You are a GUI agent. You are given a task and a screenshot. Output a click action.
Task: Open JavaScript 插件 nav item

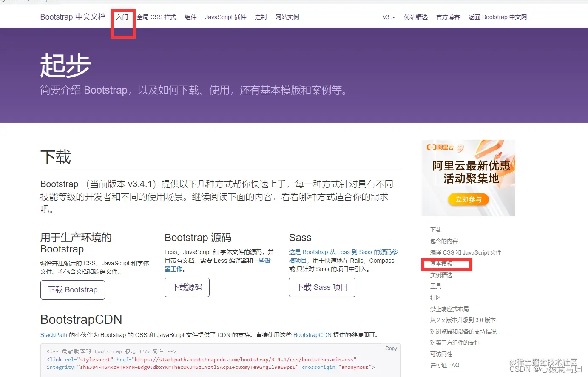[x=226, y=17]
